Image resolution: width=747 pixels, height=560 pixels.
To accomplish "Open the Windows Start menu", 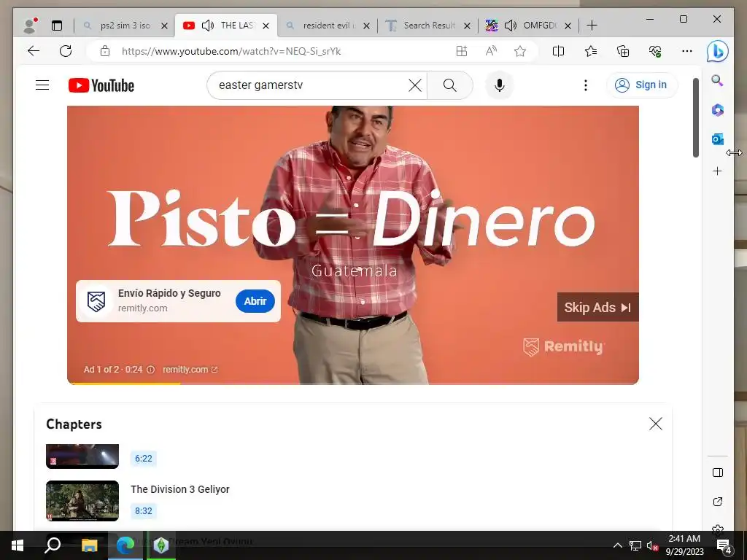I will pos(18,545).
